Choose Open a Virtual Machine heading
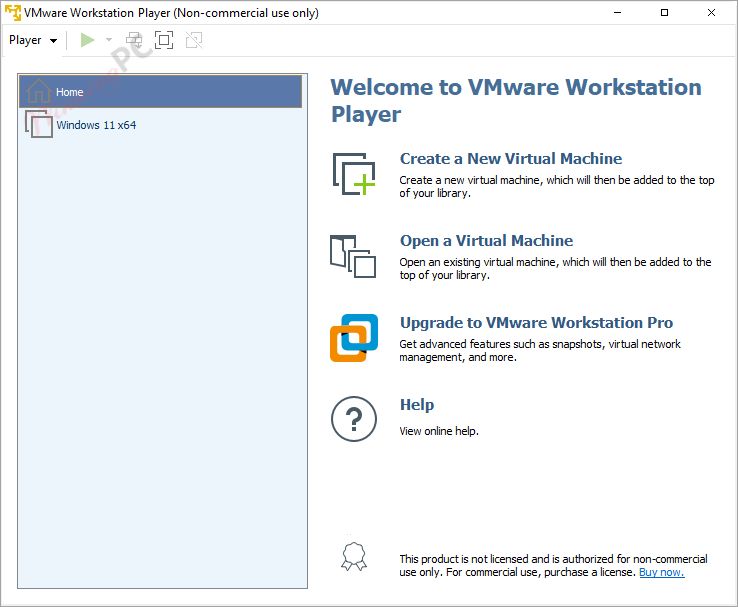 pos(486,241)
